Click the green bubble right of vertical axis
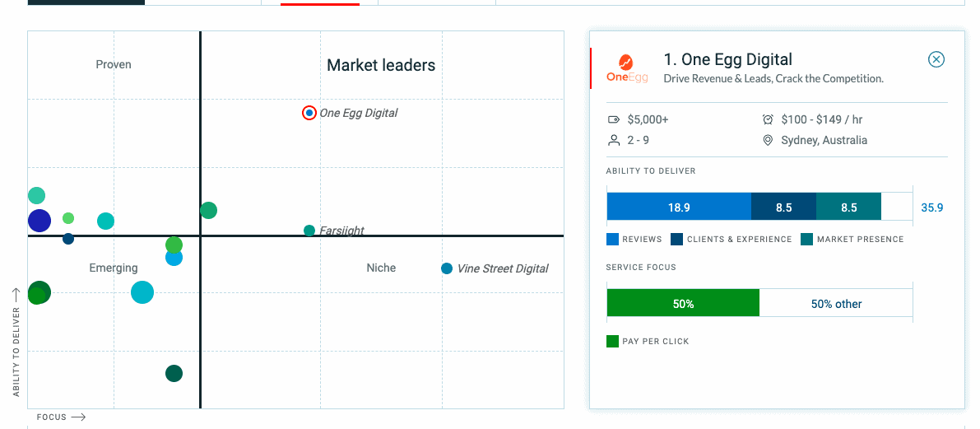980x429 pixels. point(209,210)
